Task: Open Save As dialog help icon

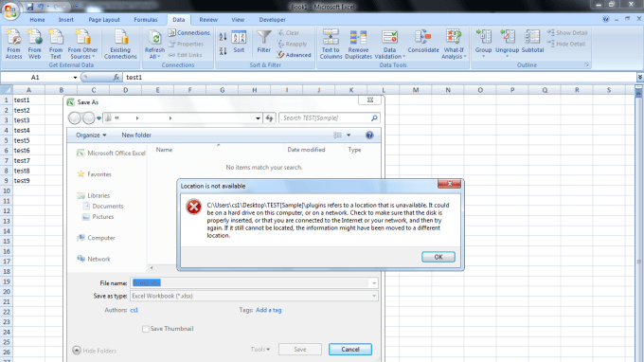Action: [x=369, y=135]
